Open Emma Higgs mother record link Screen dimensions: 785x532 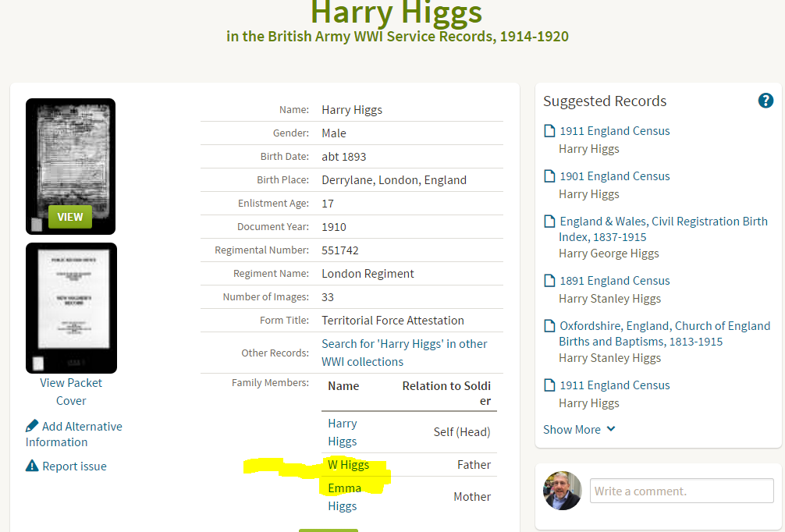[x=343, y=497]
